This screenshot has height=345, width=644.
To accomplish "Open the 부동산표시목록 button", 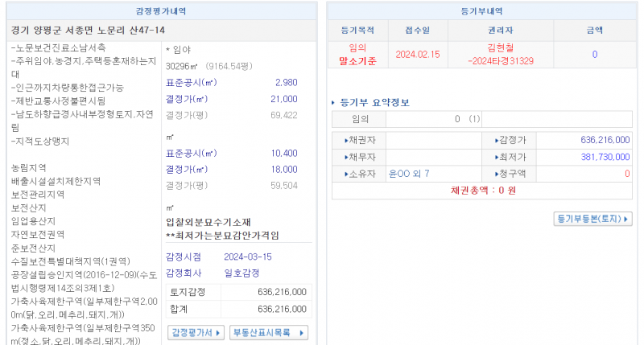I will tap(268, 332).
